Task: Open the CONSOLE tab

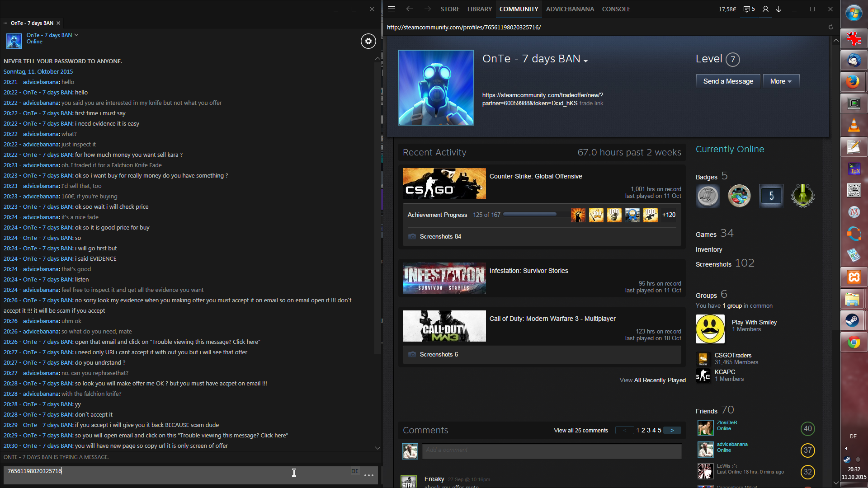Action: tap(616, 9)
